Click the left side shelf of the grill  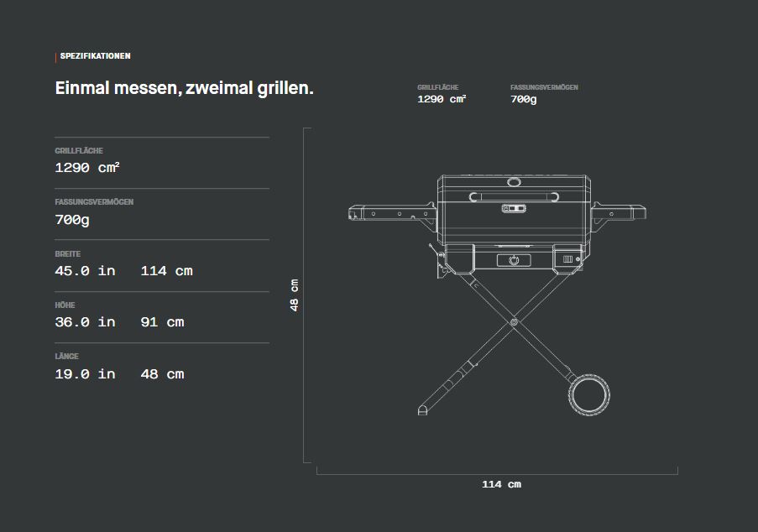point(391,212)
